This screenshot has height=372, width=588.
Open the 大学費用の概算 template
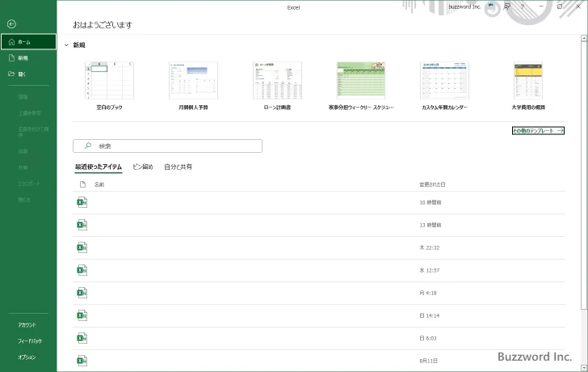(x=528, y=86)
